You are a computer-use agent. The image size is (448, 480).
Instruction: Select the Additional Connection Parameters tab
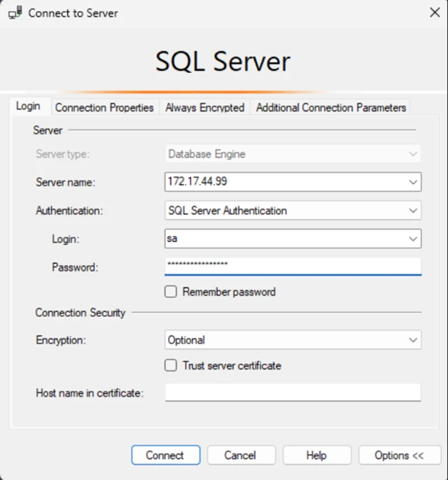(330, 108)
